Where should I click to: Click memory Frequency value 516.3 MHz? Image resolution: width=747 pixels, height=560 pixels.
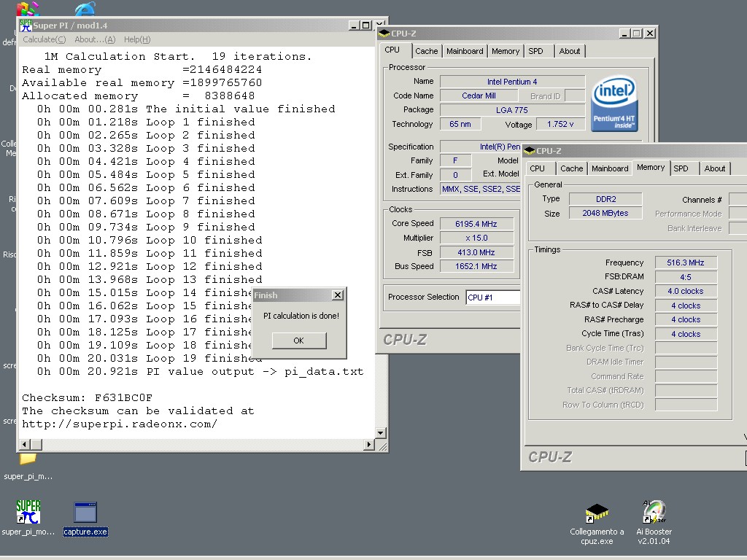[686, 262]
